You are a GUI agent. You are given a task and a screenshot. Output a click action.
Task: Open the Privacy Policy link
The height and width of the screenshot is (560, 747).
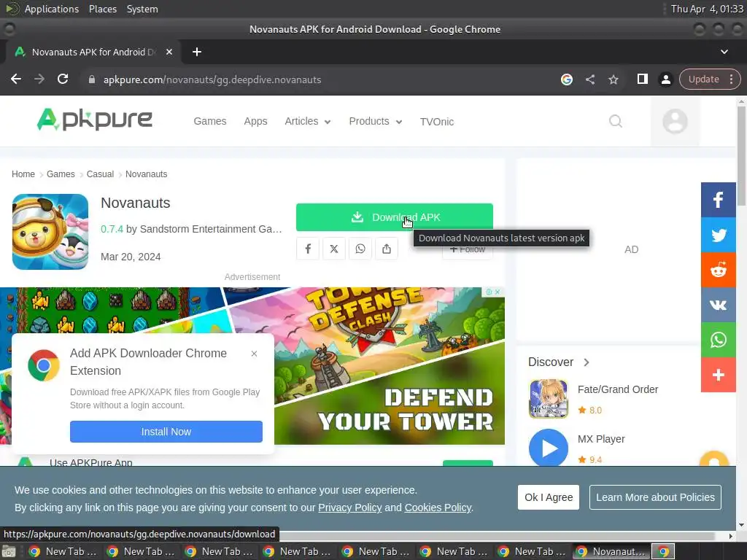pos(349,507)
